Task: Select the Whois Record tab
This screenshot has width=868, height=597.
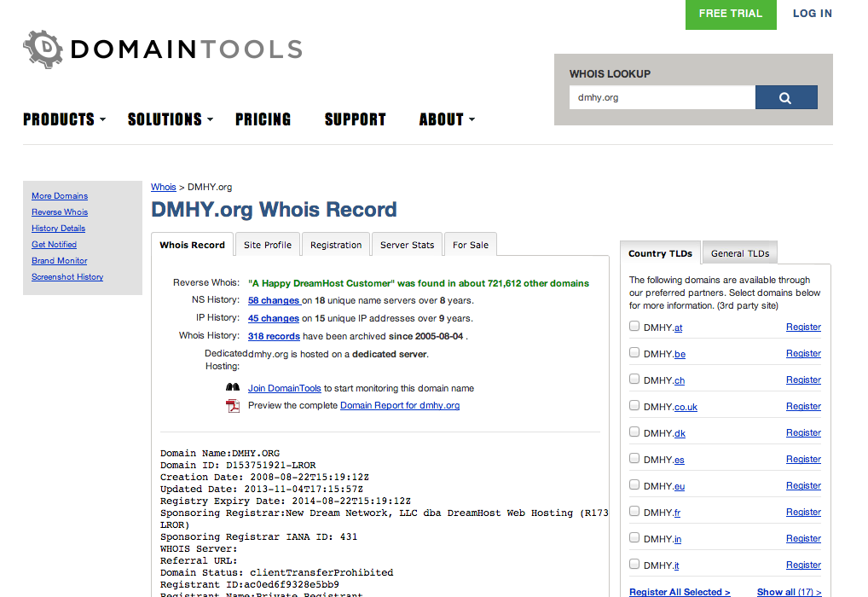Action: click(192, 245)
